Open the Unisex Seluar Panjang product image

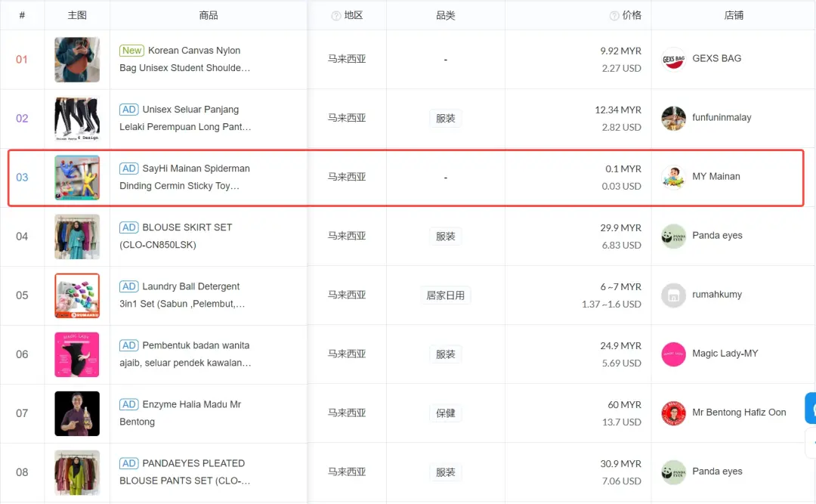[x=77, y=119]
